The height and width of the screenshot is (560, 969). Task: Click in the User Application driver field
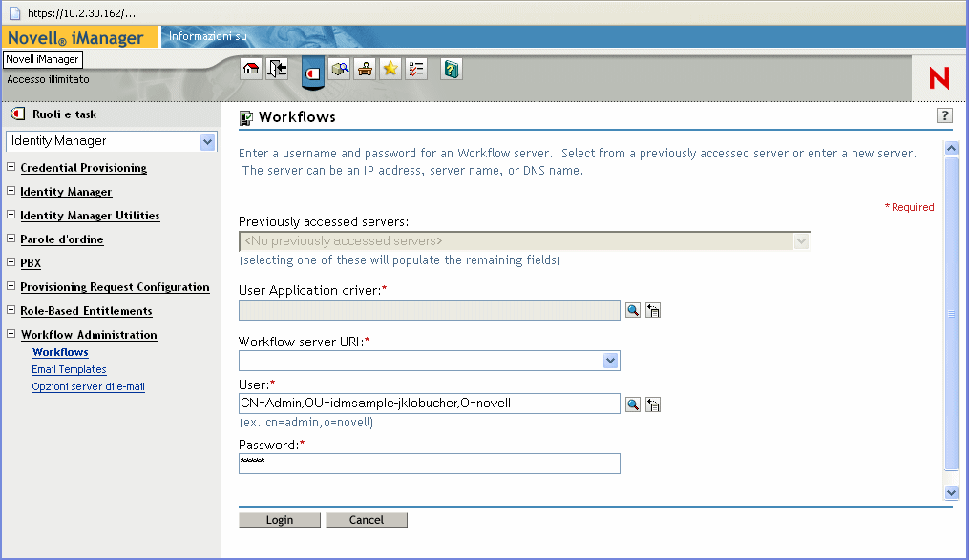[430, 310]
